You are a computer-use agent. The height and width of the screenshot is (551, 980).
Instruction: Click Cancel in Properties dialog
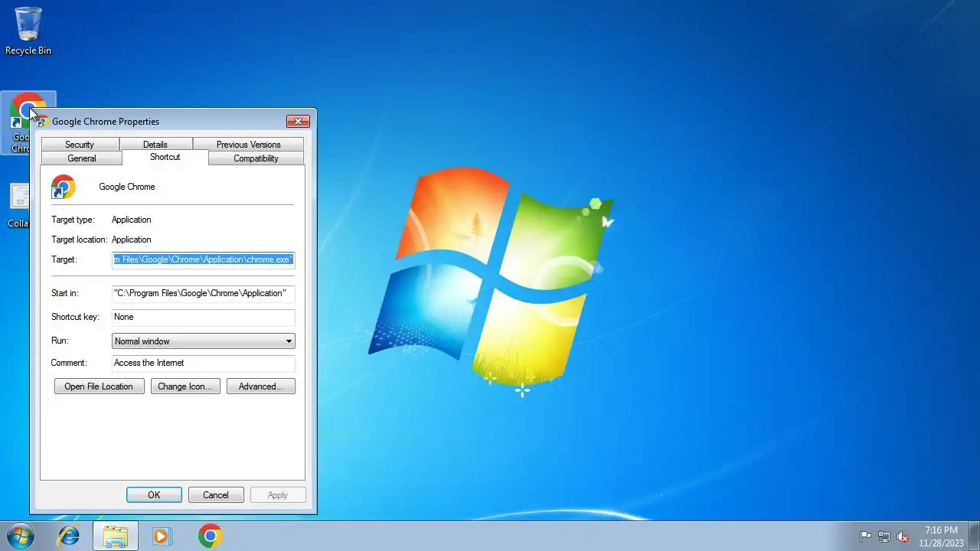click(216, 495)
